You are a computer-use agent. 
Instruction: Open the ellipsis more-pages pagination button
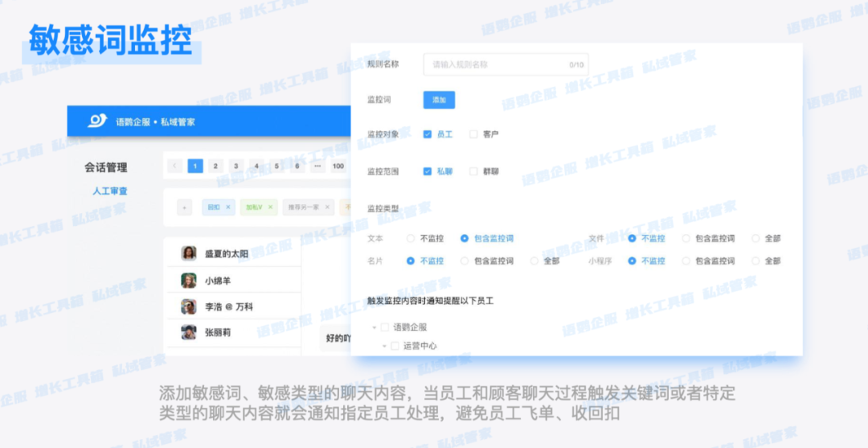[317, 166]
